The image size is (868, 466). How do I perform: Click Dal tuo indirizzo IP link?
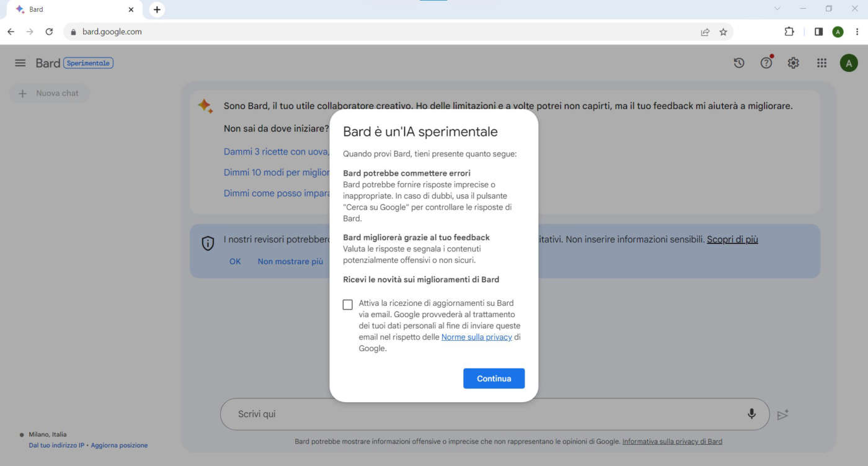point(56,446)
